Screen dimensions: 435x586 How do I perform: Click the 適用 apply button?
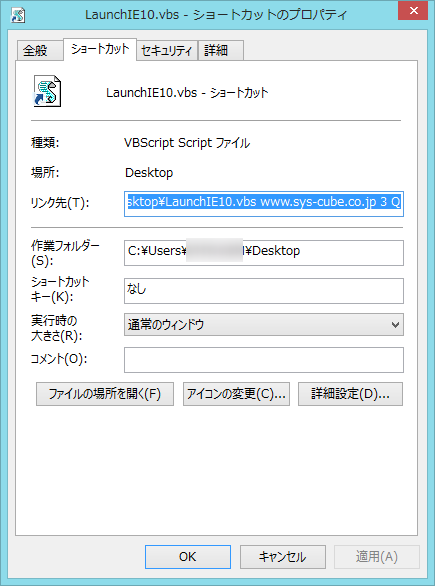pyautogui.click(x=377, y=557)
